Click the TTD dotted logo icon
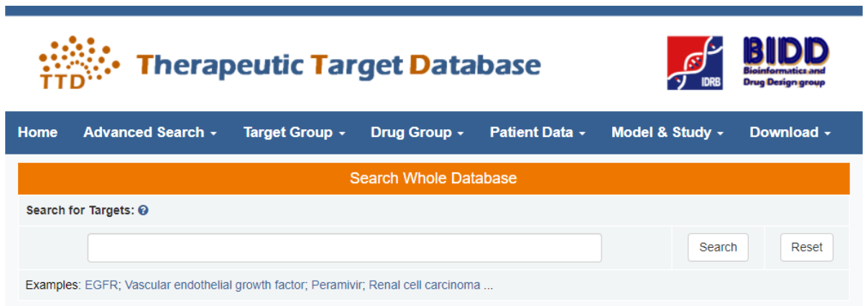 coord(79,62)
